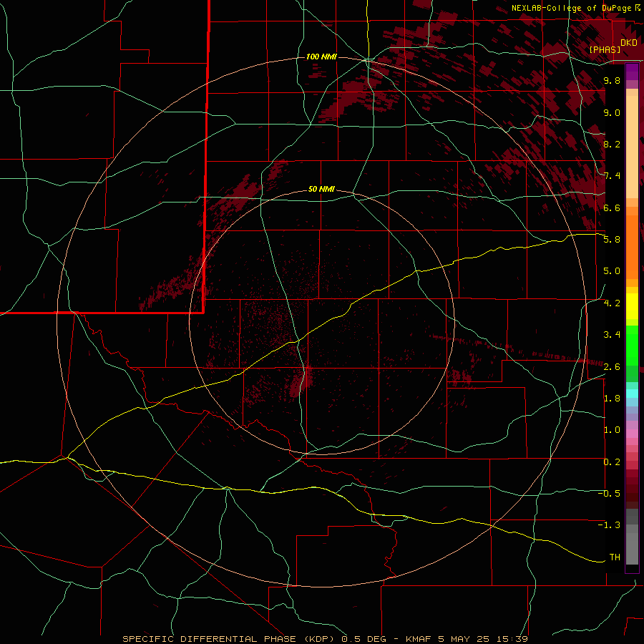644x644 pixels.
Task: Click the 5.8 color scale label
Action: 612,240
